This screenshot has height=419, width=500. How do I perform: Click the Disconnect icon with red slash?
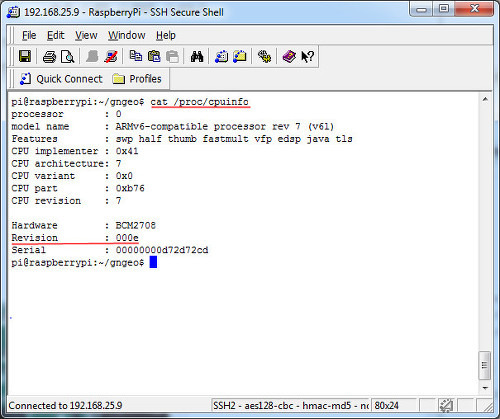click(x=111, y=56)
